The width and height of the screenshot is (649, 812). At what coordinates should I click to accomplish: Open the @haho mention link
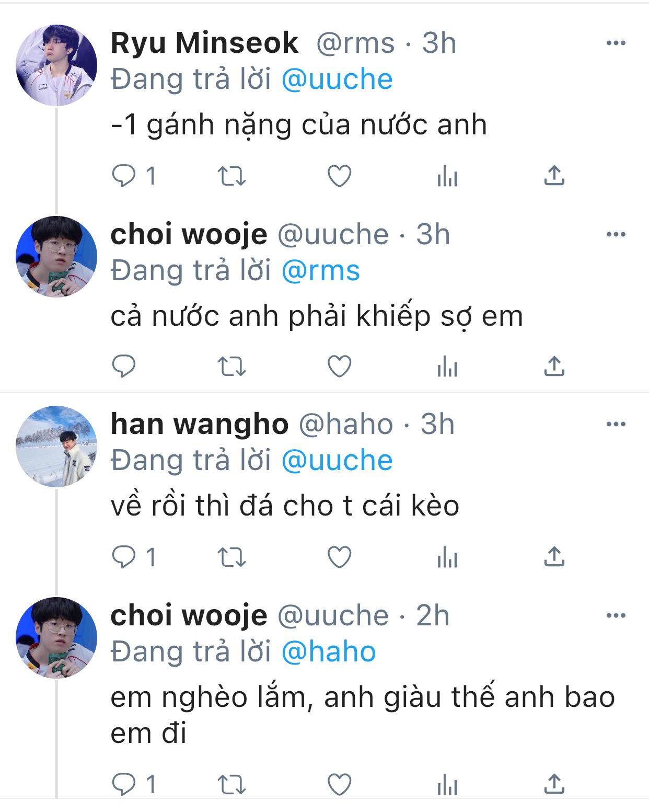tap(329, 652)
